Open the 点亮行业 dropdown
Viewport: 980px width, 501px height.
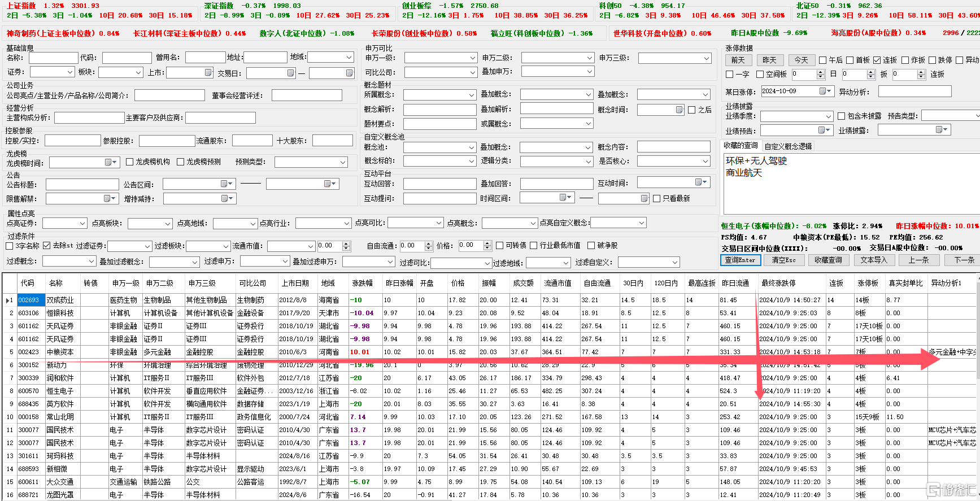347,223
